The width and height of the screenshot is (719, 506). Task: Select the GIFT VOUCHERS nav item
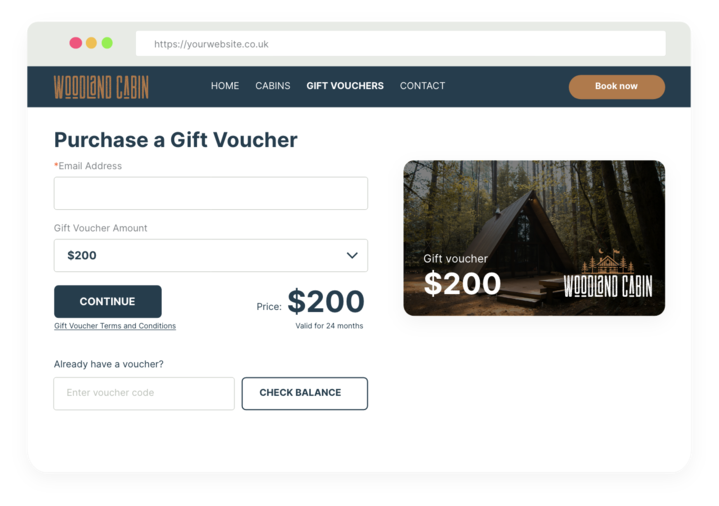(345, 86)
